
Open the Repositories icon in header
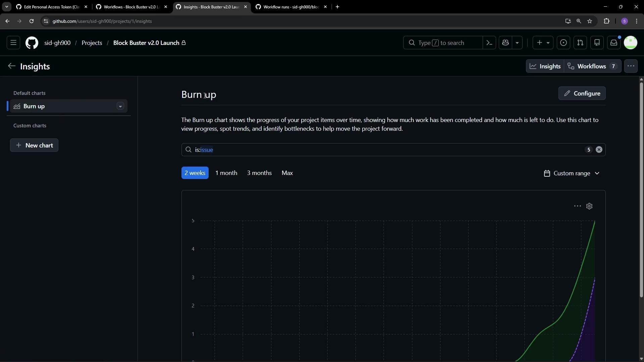click(x=597, y=43)
